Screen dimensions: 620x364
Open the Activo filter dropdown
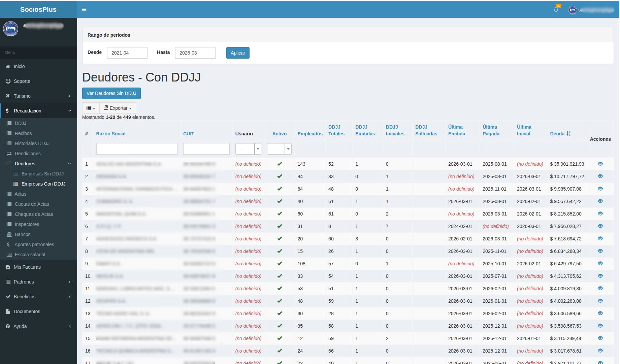tap(279, 149)
